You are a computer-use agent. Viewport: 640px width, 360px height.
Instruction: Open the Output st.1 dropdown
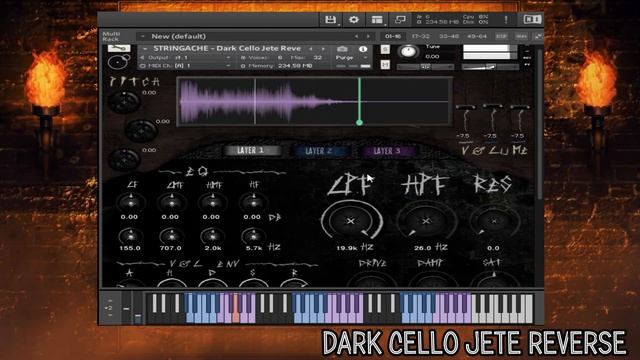pos(186,58)
